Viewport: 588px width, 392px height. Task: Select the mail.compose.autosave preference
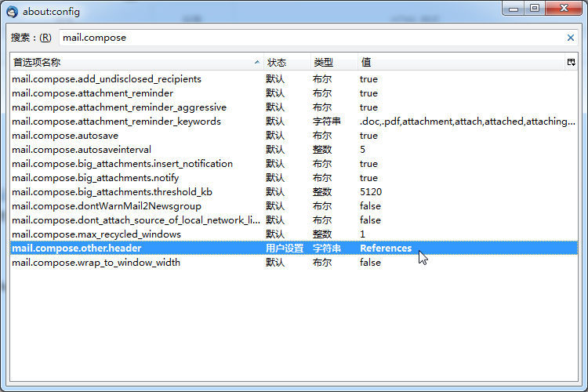[x=294, y=136]
